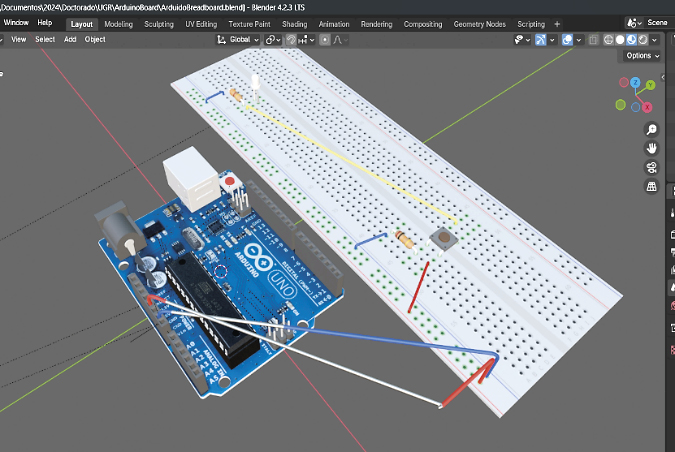Switch to the Sculpting workspace tab

159,24
